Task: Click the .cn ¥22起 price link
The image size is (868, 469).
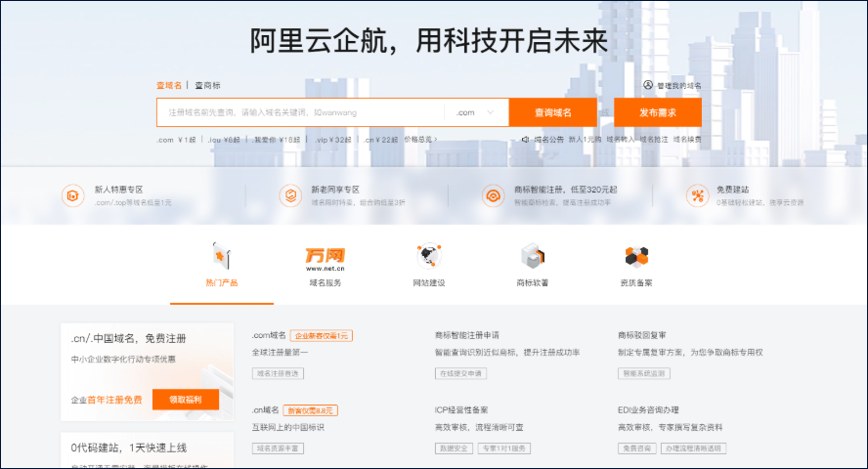Action: coord(381,140)
